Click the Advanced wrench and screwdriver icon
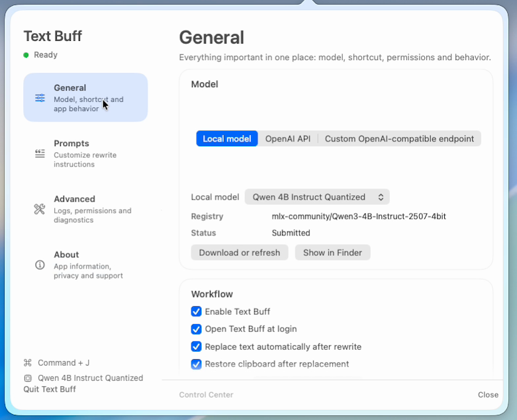 [40, 209]
